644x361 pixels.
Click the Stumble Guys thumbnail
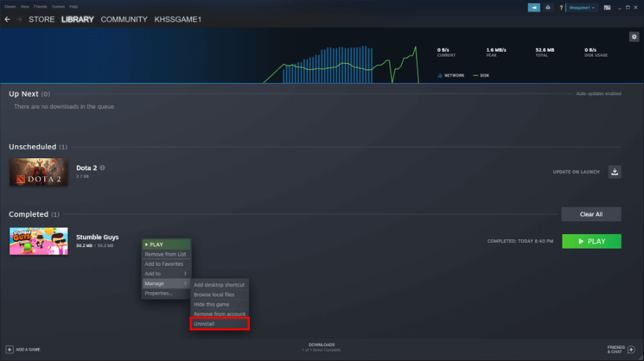pos(39,241)
